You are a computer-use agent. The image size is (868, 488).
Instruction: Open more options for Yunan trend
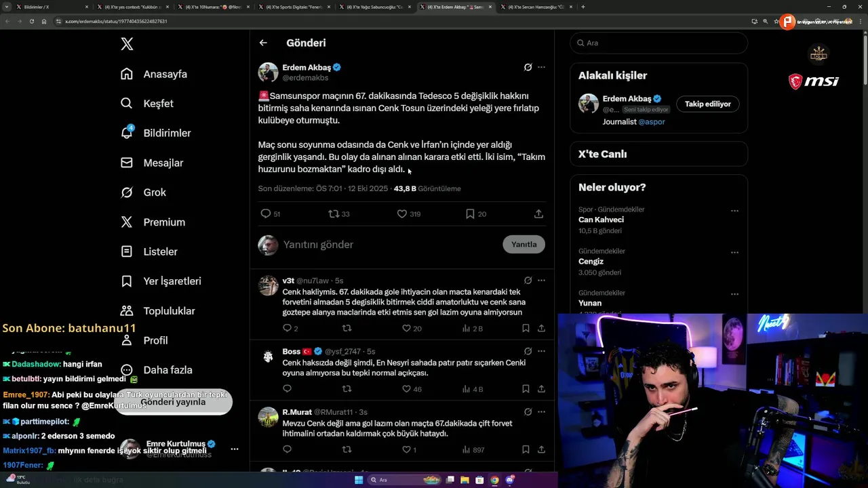[x=734, y=294]
